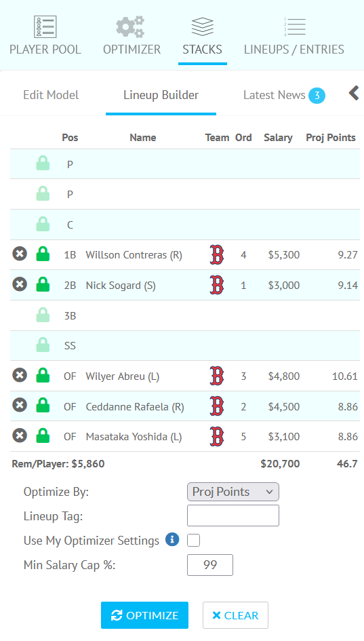
Task: Remove Willson Contreras from lineup
Action: (20, 254)
